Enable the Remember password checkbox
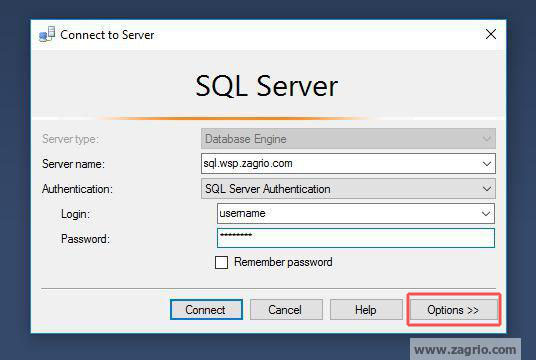This screenshot has width=536, height=360. click(x=221, y=263)
